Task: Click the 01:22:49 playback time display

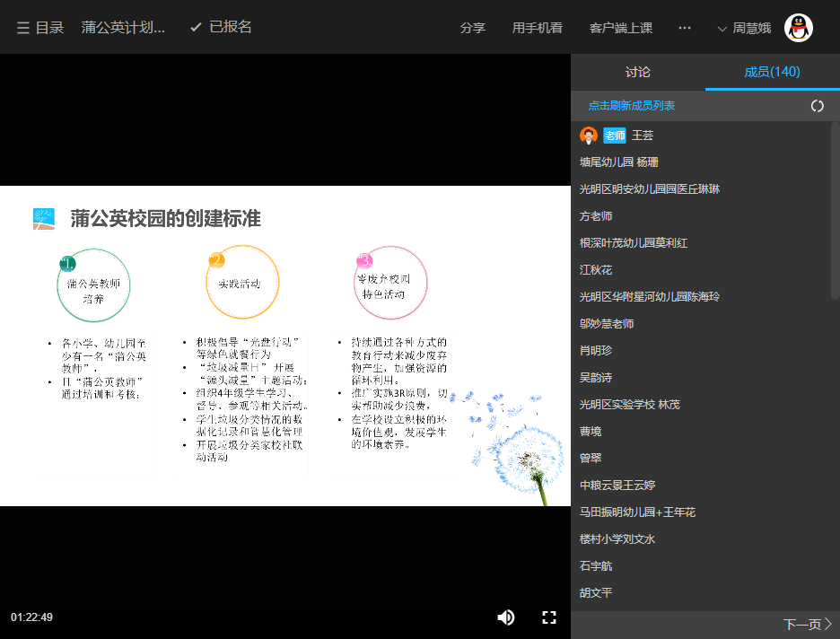Action: [34, 617]
